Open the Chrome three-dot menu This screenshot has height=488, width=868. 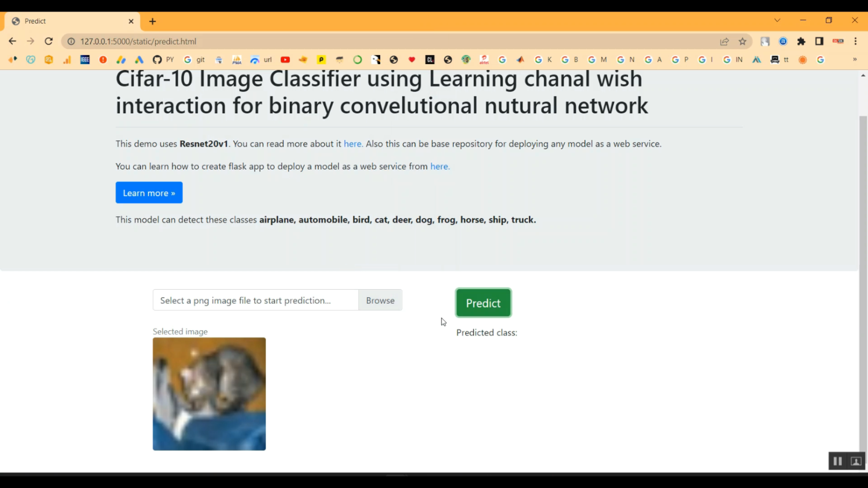pyautogui.click(x=855, y=42)
